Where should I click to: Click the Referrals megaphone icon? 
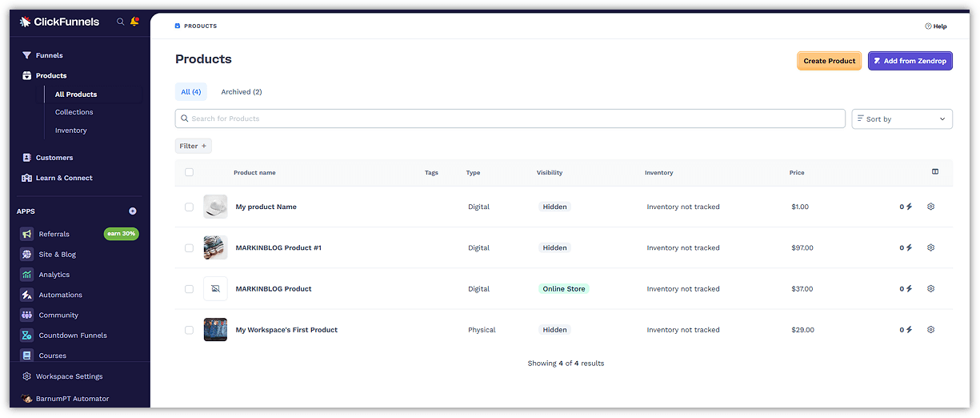coord(26,234)
